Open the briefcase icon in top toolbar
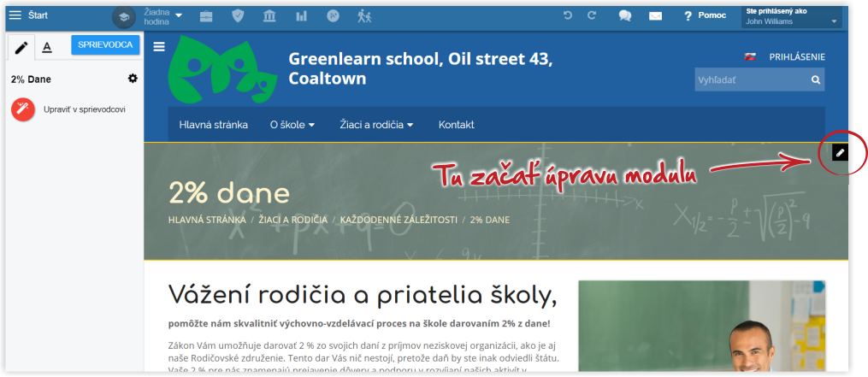The height and width of the screenshot is (377, 868). tap(206, 16)
